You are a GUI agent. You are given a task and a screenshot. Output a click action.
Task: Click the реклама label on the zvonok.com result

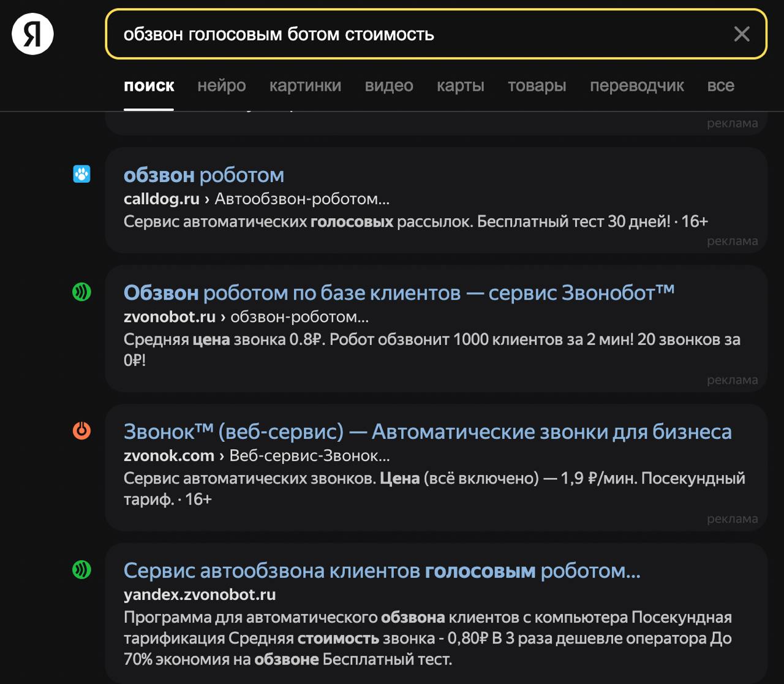(x=733, y=519)
